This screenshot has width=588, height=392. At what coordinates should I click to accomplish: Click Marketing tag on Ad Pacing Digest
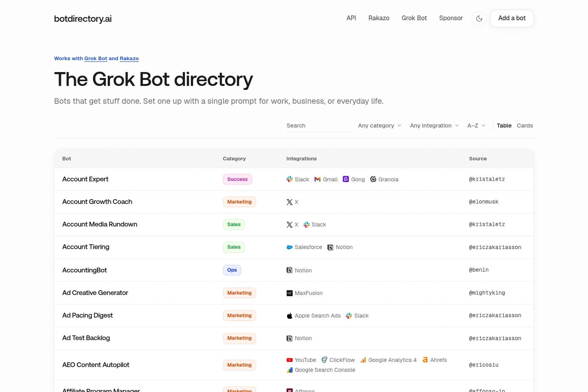(x=239, y=316)
